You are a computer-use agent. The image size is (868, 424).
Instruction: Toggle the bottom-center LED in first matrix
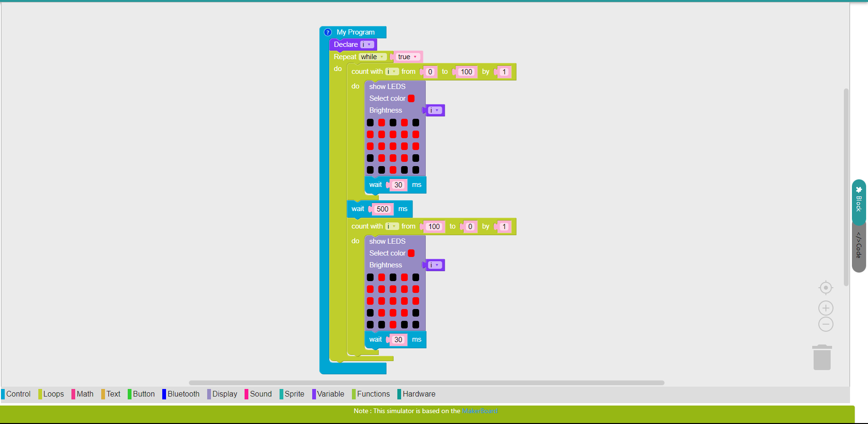[393, 170]
